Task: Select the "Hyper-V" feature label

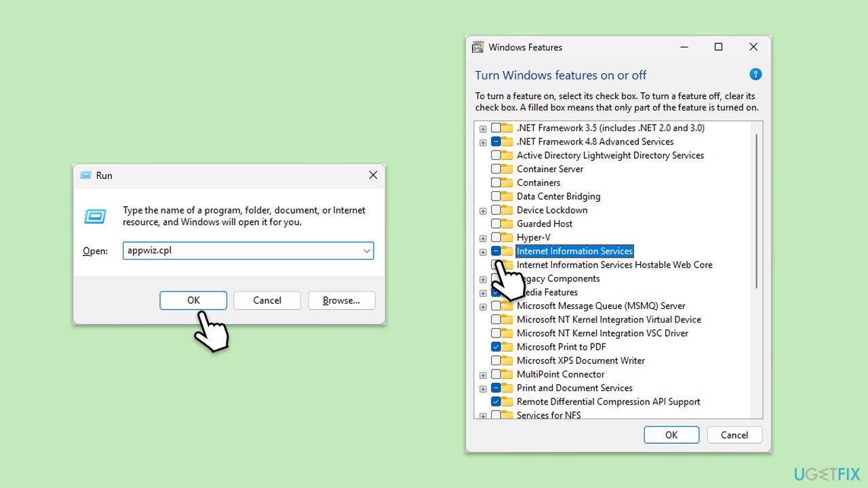Action: click(534, 237)
